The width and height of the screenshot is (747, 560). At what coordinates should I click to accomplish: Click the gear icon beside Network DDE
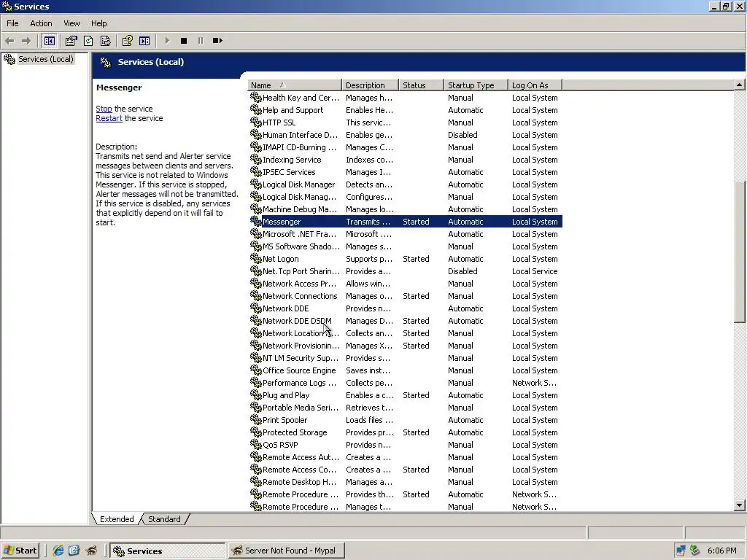coord(256,308)
